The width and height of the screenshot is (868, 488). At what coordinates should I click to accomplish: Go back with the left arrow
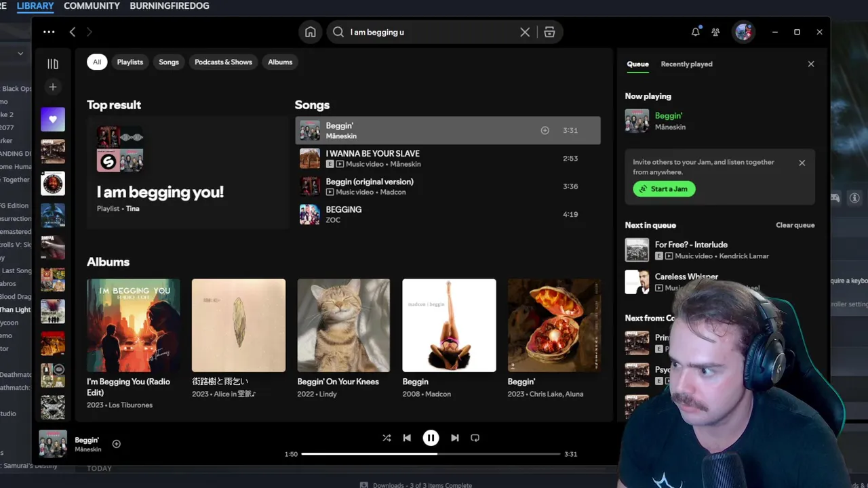(73, 32)
